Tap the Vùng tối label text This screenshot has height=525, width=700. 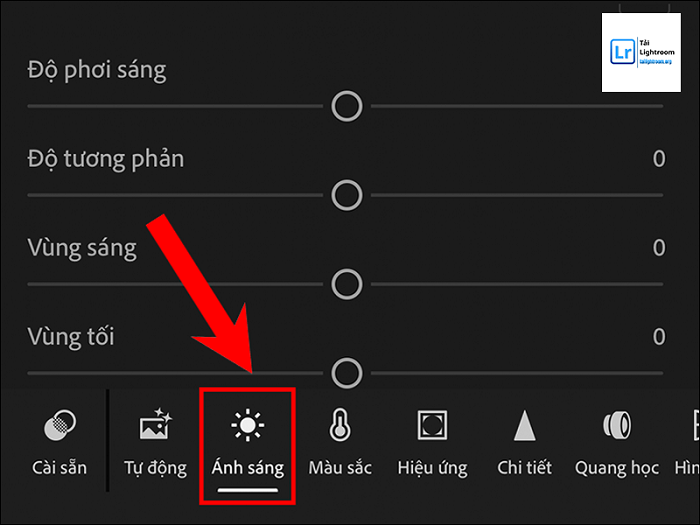(71, 336)
